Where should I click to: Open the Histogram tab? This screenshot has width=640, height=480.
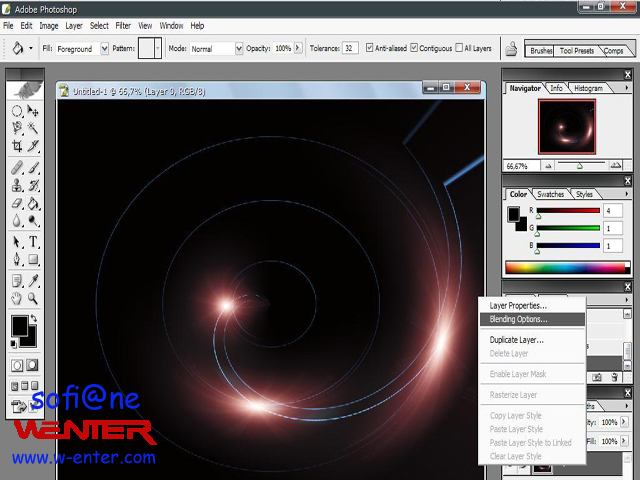click(x=588, y=88)
